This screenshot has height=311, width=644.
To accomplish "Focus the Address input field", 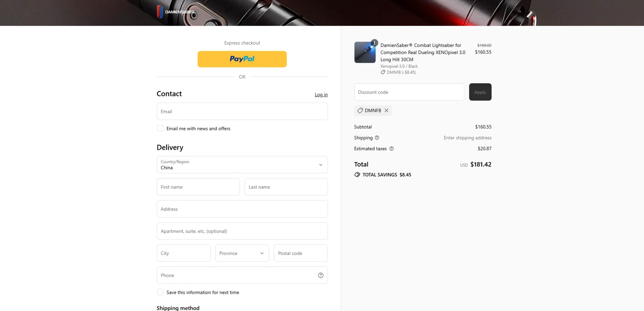I will [x=242, y=209].
